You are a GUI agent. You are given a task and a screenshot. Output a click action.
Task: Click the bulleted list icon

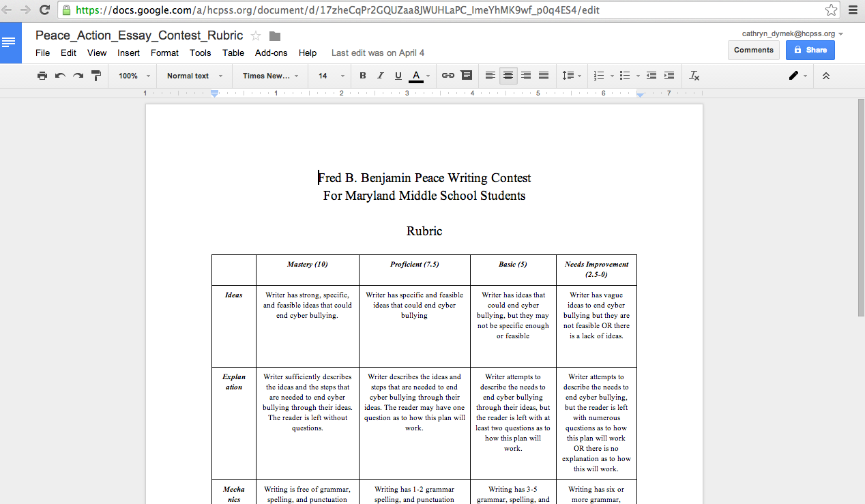(625, 76)
